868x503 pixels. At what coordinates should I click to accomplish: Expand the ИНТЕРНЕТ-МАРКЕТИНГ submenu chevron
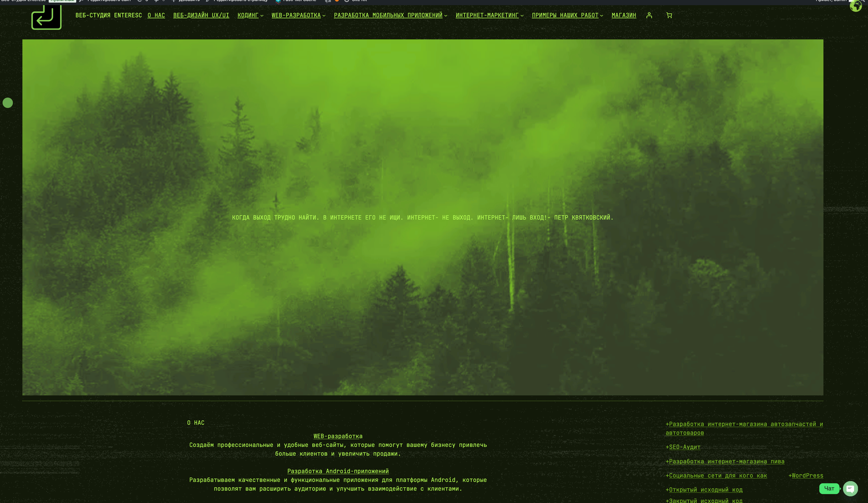(522, 15)
